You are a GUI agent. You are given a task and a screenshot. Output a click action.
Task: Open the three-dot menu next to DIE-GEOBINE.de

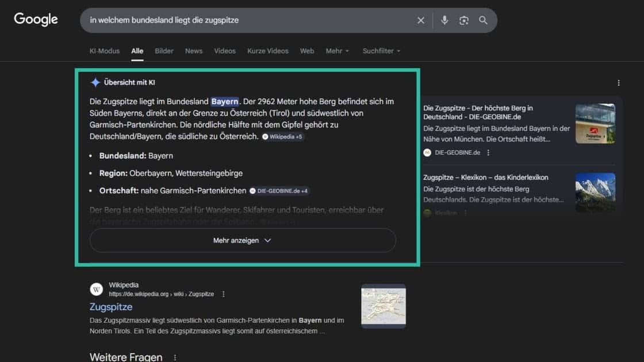click(x=488, y=152)
